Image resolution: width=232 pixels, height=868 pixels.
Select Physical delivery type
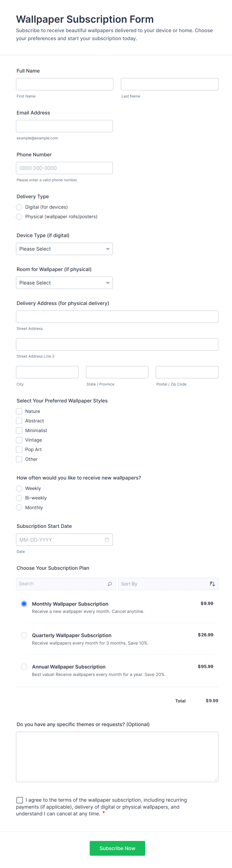19,217
